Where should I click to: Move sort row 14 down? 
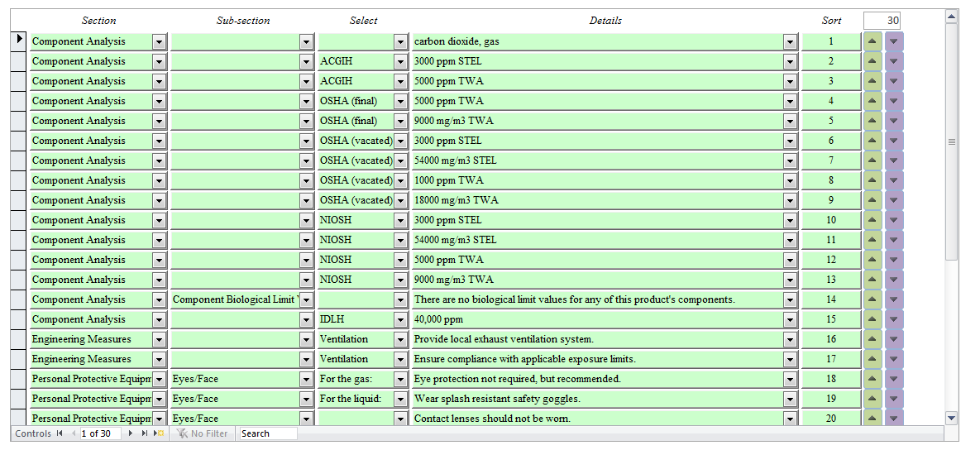point(893,299)
